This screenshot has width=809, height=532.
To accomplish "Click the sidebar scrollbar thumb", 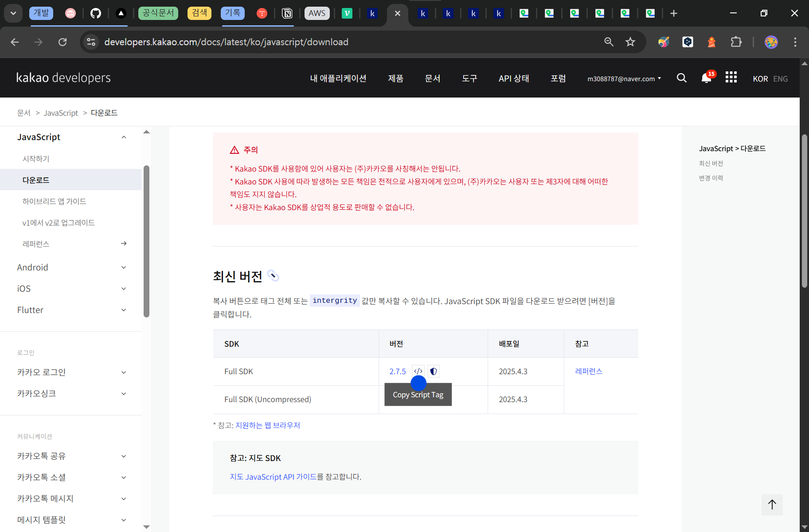I will click(146, 242).
